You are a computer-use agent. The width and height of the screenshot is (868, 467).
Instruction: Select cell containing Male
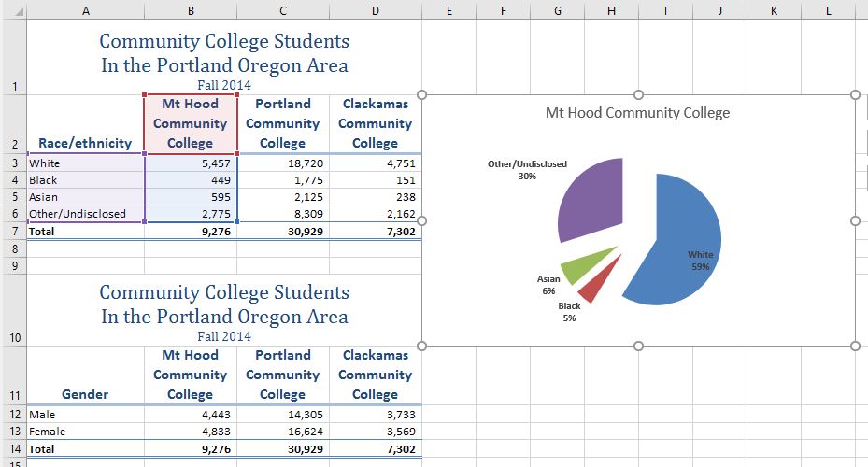click(85, 415)
